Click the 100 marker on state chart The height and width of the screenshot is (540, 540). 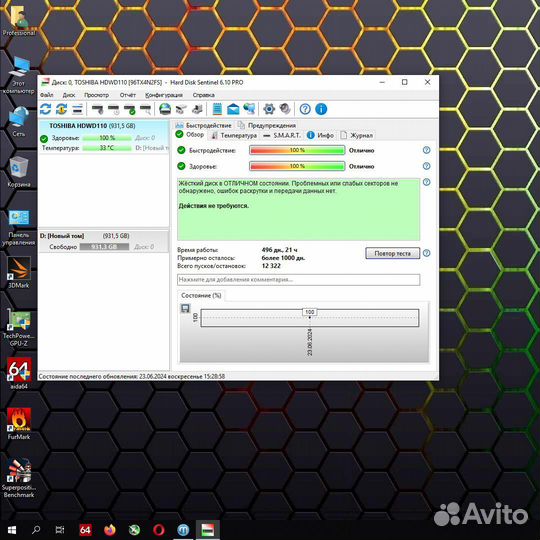310,312
